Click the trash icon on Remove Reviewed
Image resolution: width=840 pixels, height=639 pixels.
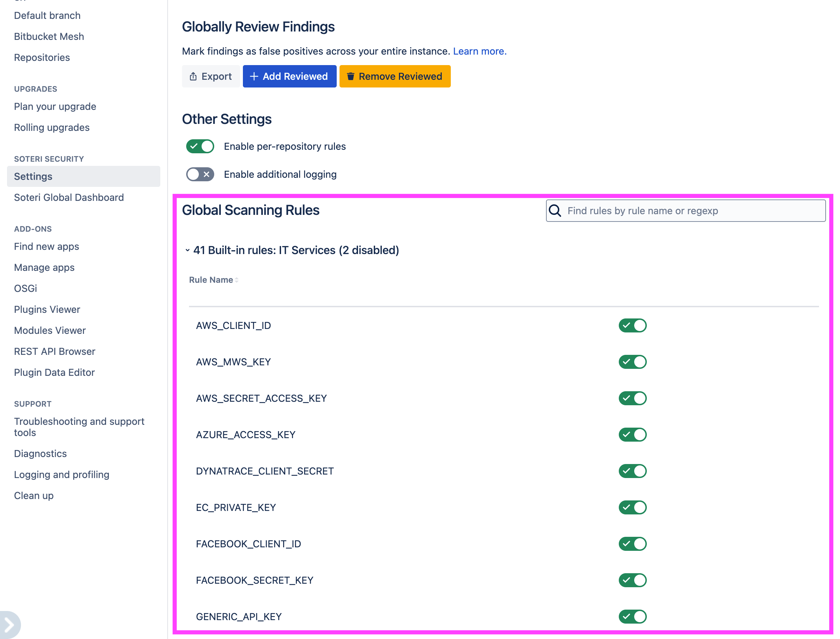(351, 76)
